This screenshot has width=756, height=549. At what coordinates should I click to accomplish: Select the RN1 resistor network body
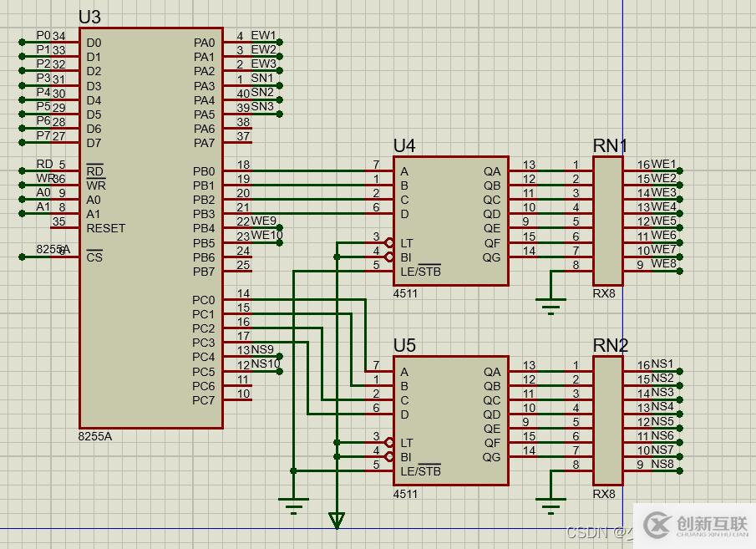click(608, 221)
